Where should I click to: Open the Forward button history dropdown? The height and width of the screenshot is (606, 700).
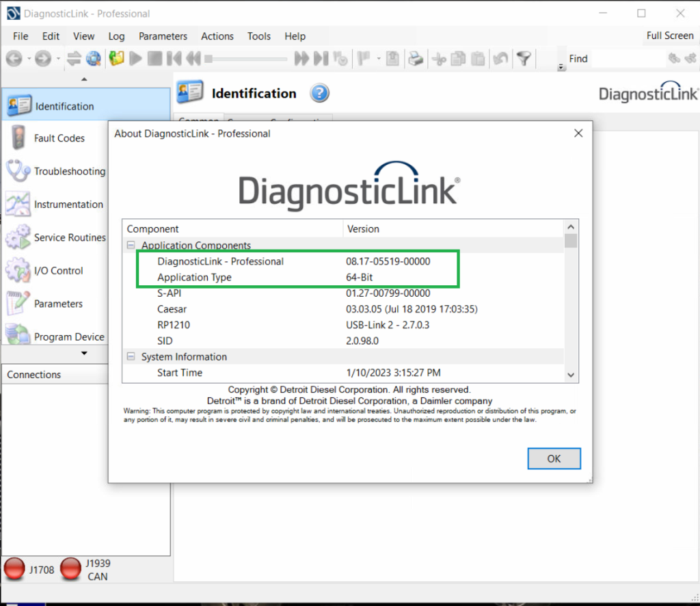[x=58, y=59]
